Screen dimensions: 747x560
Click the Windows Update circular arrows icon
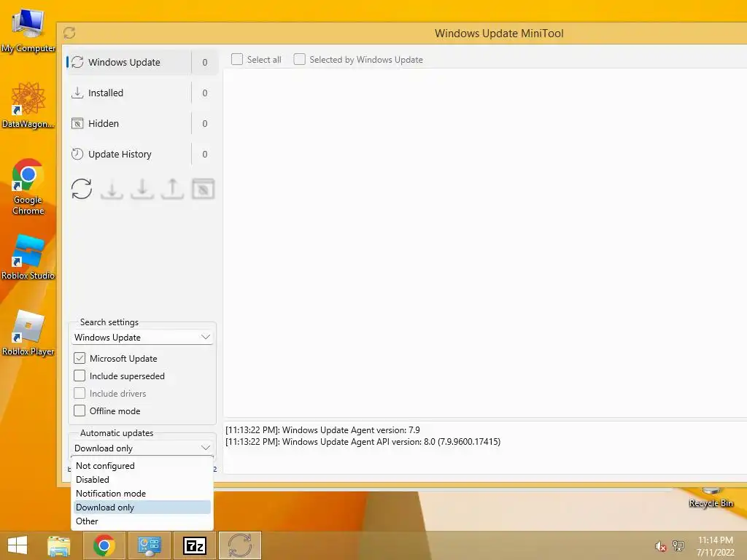point(77,63)
